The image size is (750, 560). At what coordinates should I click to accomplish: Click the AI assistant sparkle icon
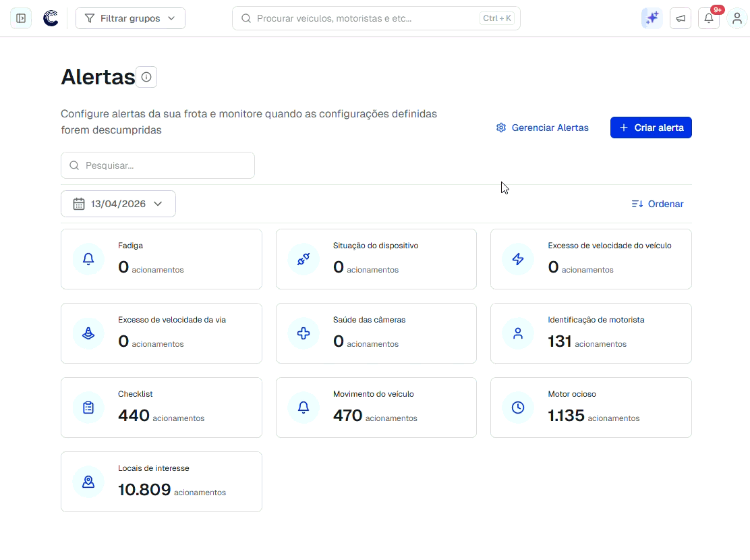(652, 18)
